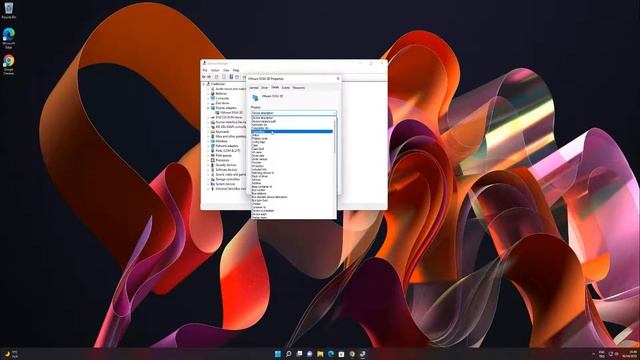Select Universal Serial Bus controllers

pyautogui.click(x=231, y=189)
